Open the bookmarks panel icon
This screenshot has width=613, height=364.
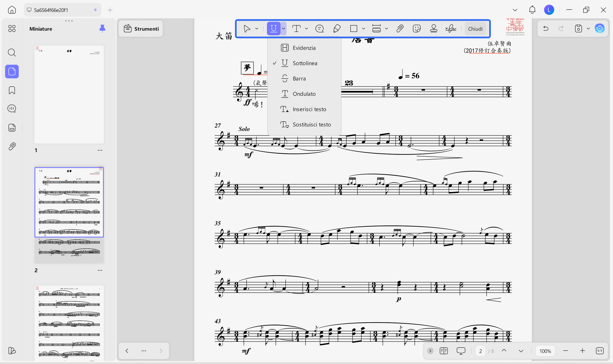(x=12, y=90)
